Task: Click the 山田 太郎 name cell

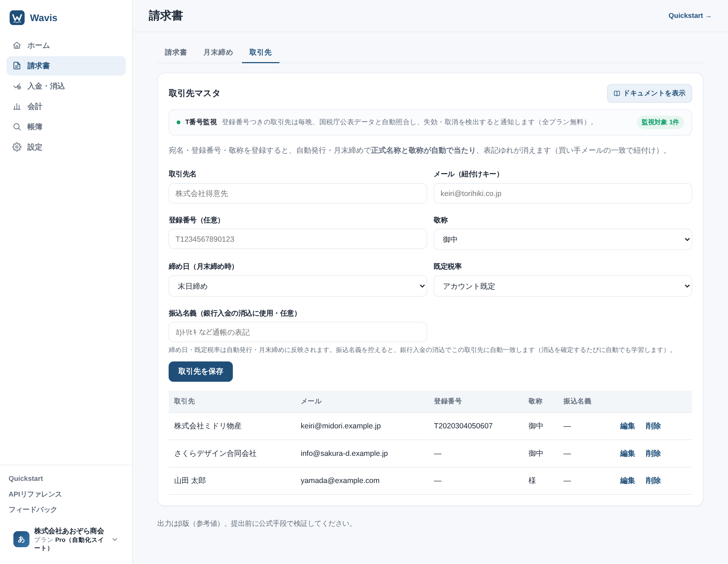Action: pyautogui.click(x=190, y=480)
